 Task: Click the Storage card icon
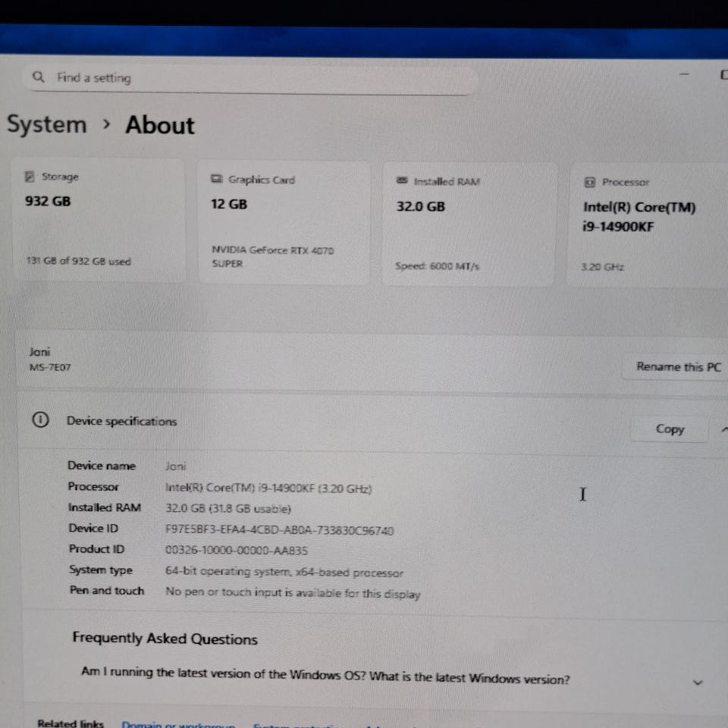[x=30, y=177]
